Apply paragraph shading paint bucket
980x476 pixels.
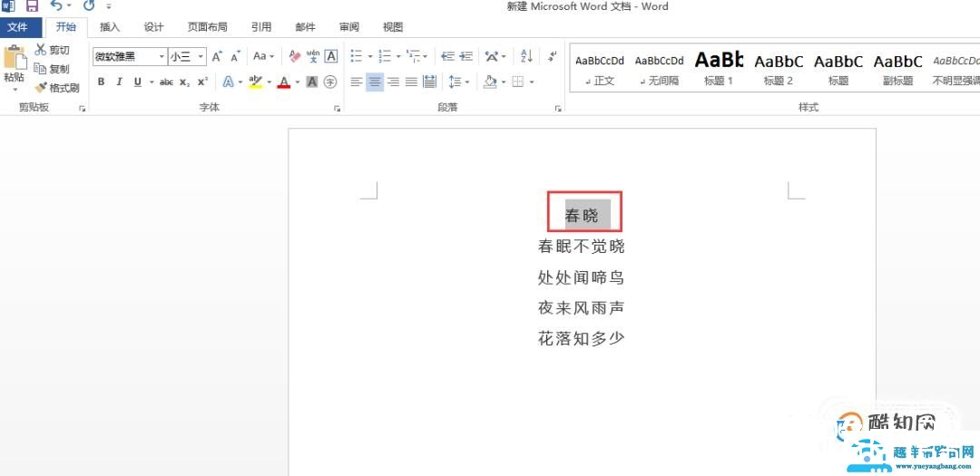[x=490, y=82]
